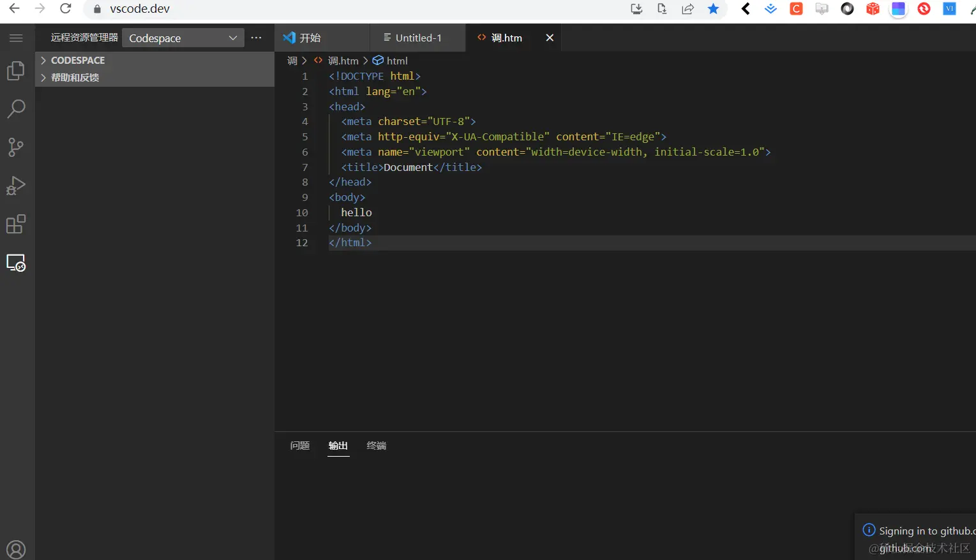
Task: Open the hamburger application menu
Action: (16, 38)
